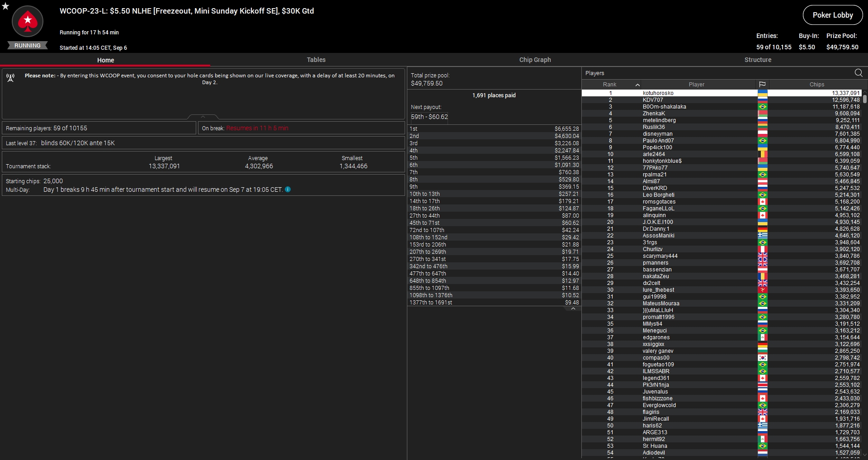
Task: Click the RUNNING status badge
Action: point(28,46)
